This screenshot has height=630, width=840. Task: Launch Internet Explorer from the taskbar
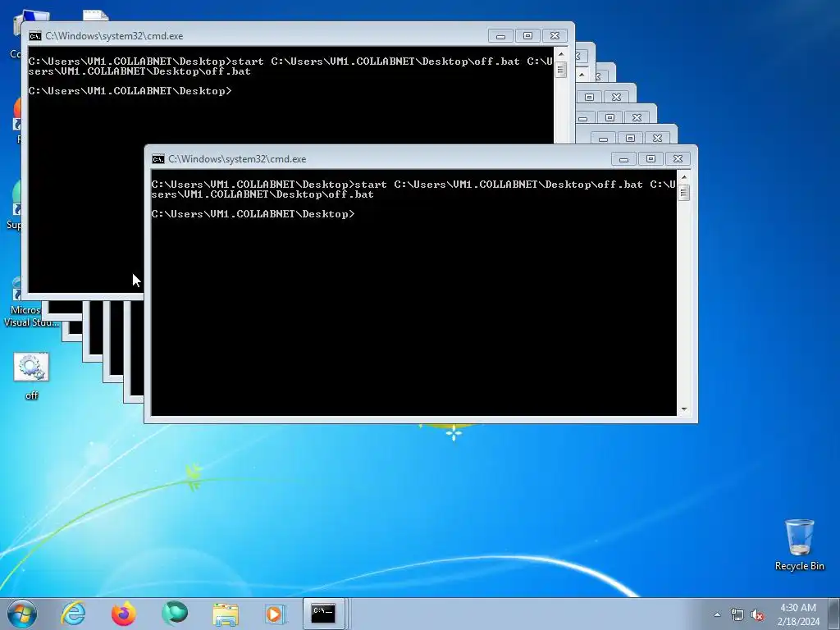pos(73,614)
